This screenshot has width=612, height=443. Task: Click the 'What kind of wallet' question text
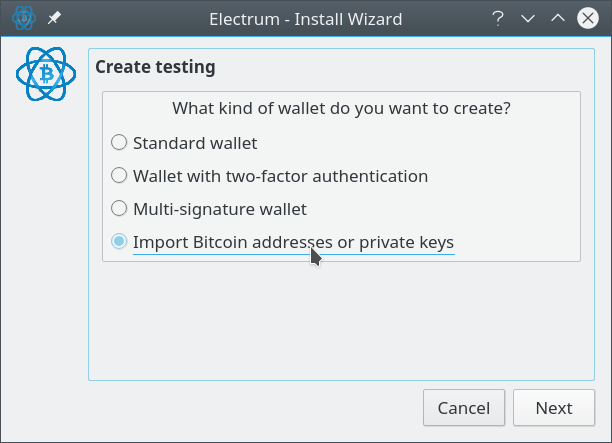click(x=342, y=109)
